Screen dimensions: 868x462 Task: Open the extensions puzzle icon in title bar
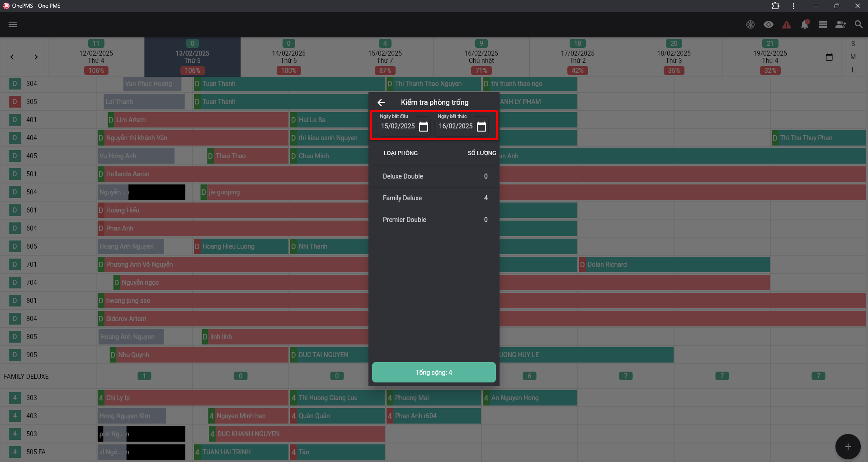point(775,6)
